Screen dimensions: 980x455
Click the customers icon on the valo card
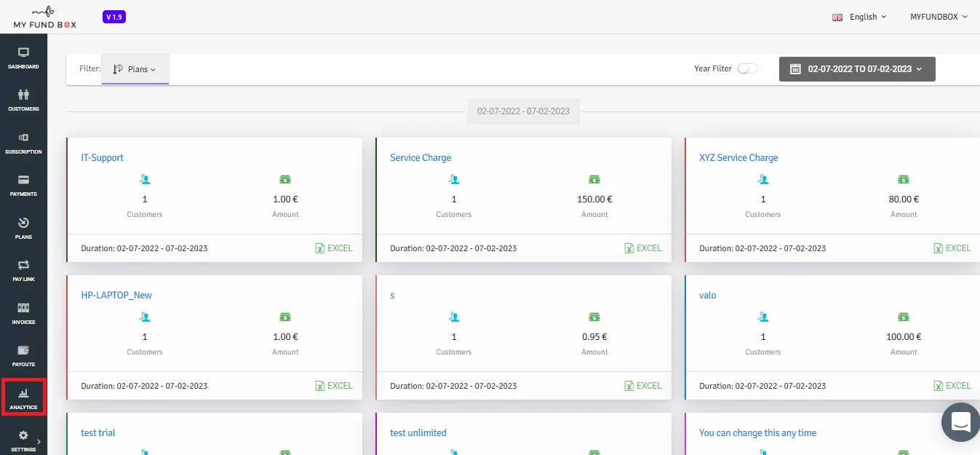763,317
